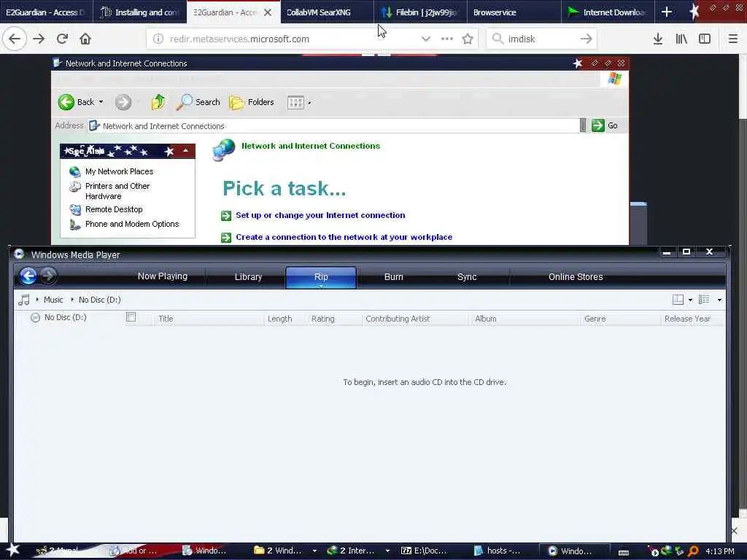Image resolution: width=747 pixels, height=560 pixels.
Task: Open Remote Desktop link
Action: point(114,209)
